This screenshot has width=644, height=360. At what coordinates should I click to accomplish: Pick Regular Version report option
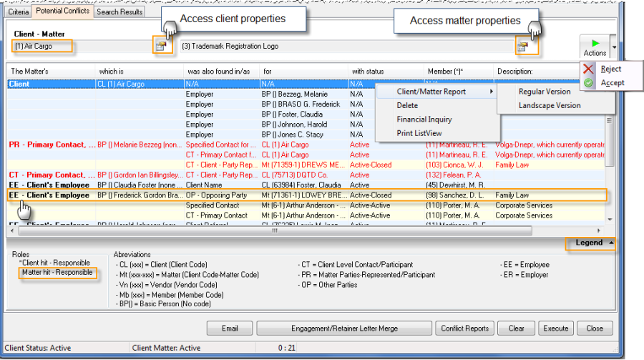pyautogui.click(x=545, y=92)
